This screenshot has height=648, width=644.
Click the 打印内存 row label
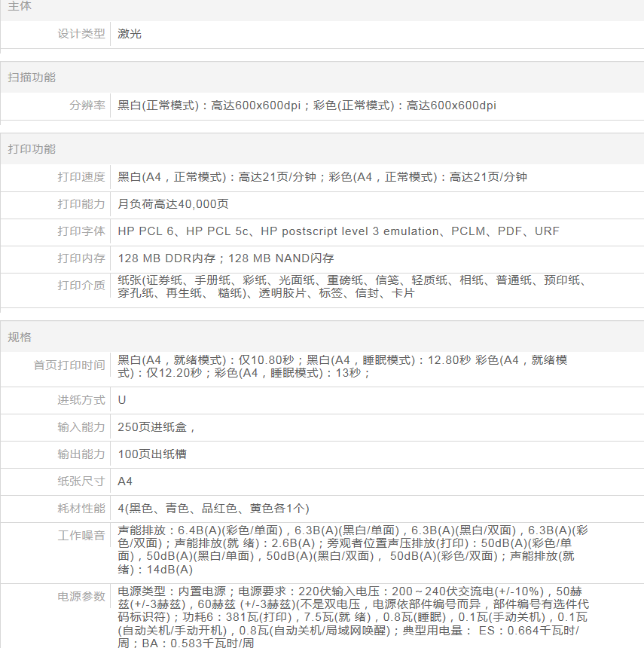tap(81, 258)
